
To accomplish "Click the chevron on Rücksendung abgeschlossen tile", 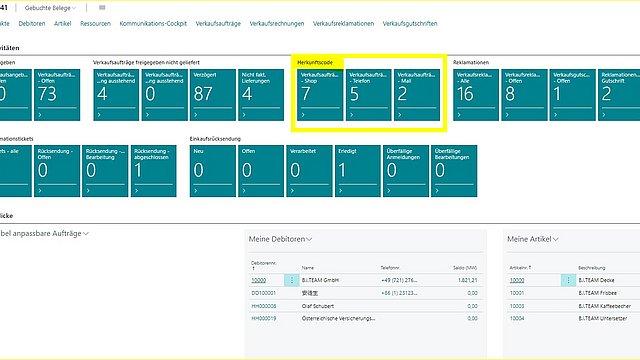I will click(x=136, y=191).
